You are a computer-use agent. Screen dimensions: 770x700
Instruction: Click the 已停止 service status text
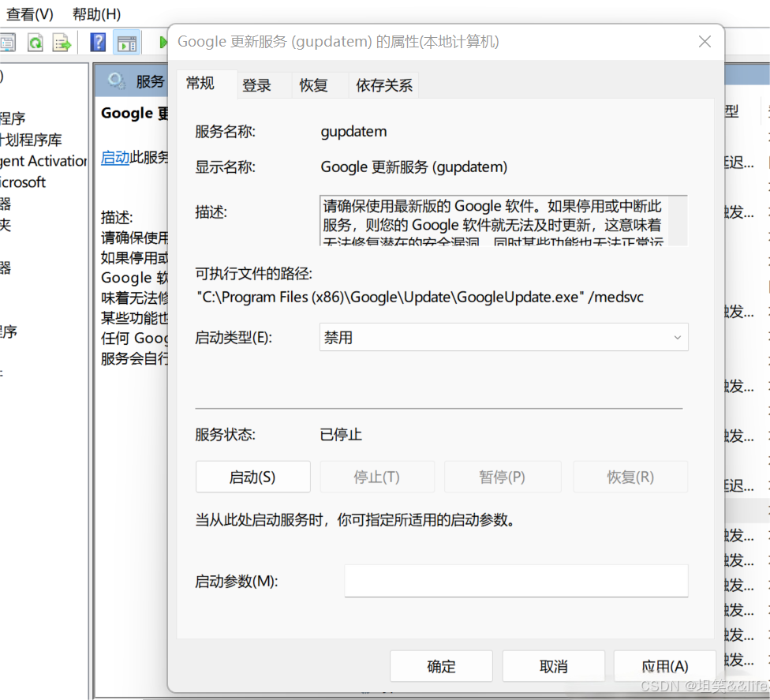coord(341,434)
